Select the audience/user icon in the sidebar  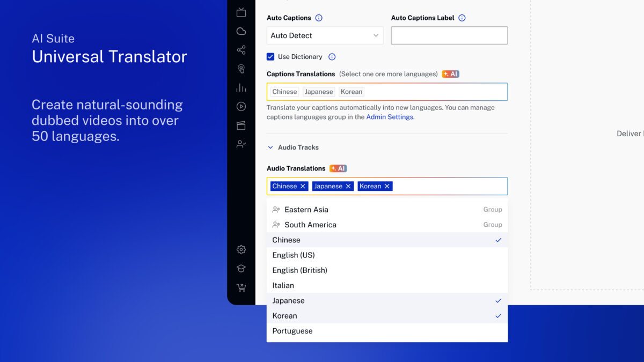coord(241,144)
